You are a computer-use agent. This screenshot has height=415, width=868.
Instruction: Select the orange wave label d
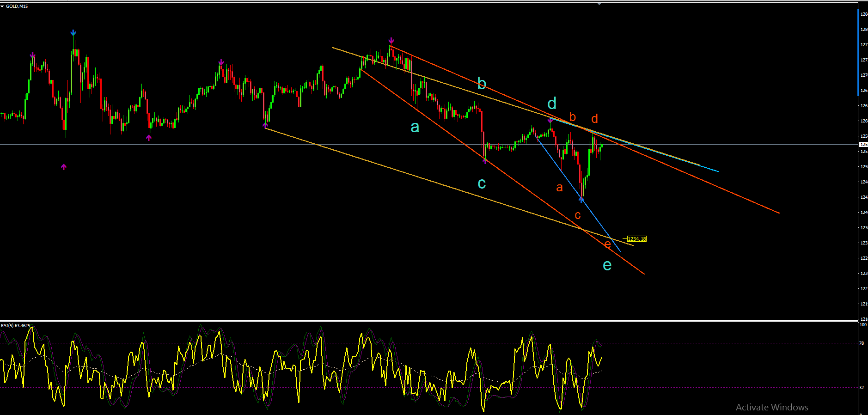pos(595,119)
